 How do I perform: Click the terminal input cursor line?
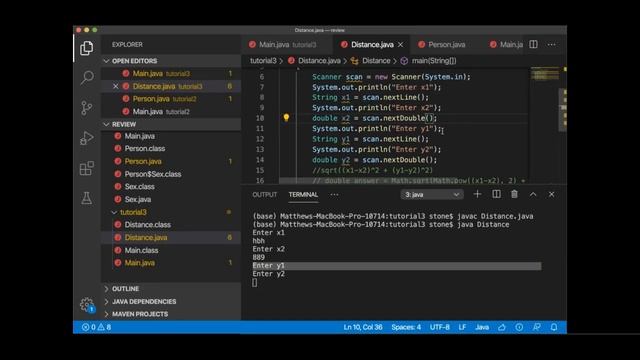point(255,282)
